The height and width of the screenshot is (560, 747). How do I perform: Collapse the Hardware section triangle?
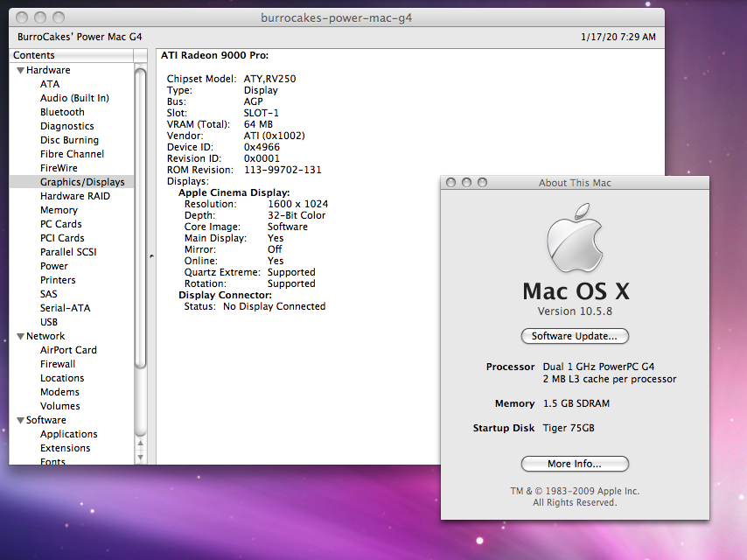(x=20, y=70)
